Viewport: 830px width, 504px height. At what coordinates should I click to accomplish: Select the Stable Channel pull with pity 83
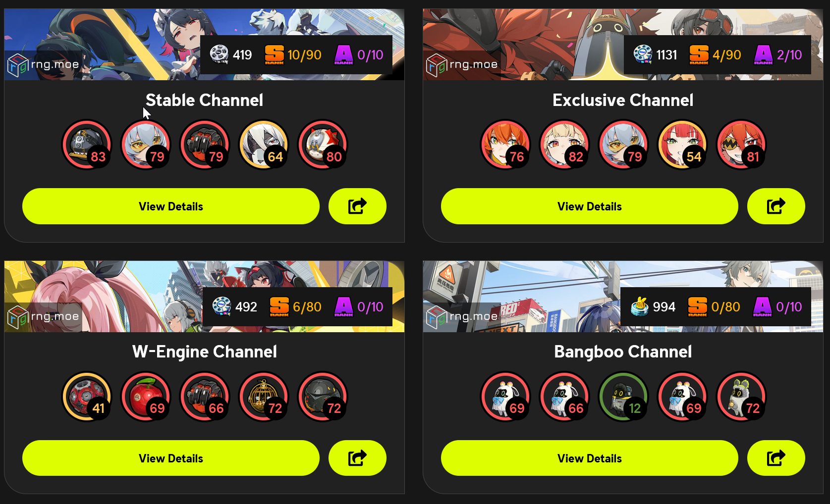(x=87, y=145)
